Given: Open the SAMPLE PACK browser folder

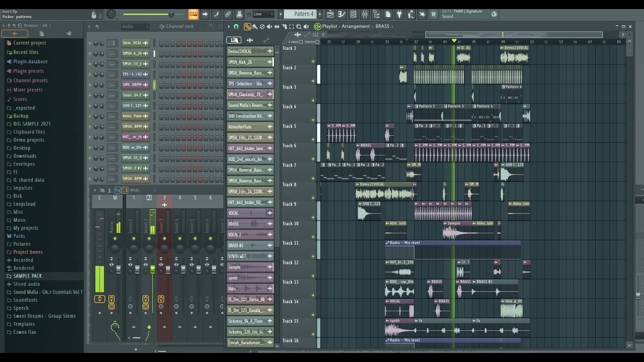Looking at the screenshot, I should coord(27,276).
